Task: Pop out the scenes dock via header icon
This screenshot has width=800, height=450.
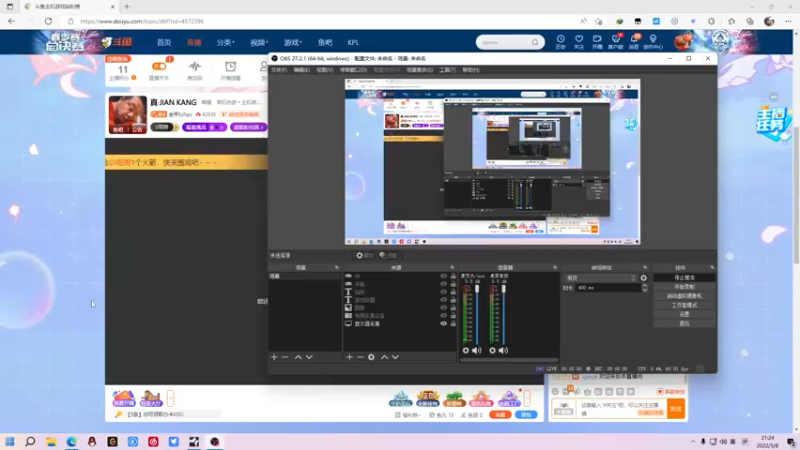Action: coord(336,267)
